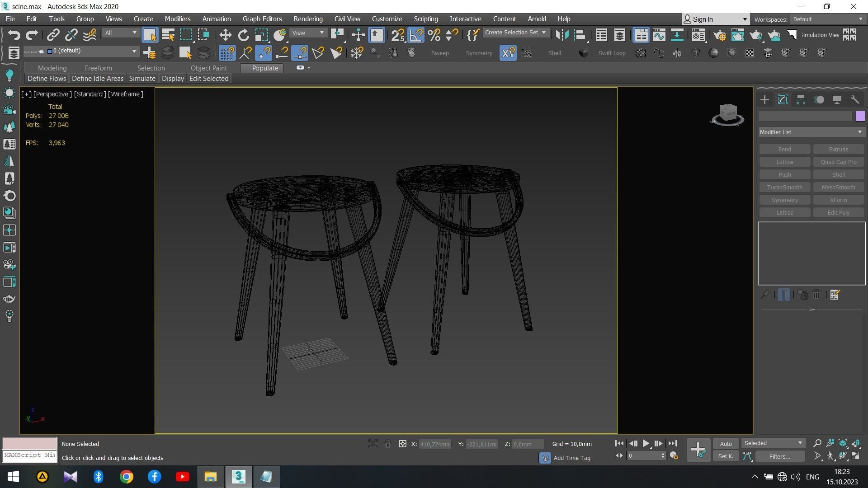868x488 pixels.
Task: Expand the ribbon minimize options arrow
Action: (x=309, y=68)
